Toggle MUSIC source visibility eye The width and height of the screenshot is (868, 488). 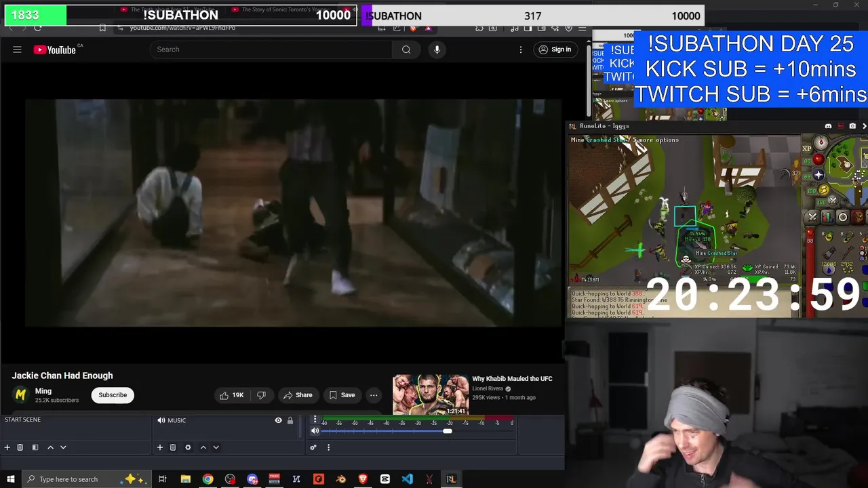point(278,420)
